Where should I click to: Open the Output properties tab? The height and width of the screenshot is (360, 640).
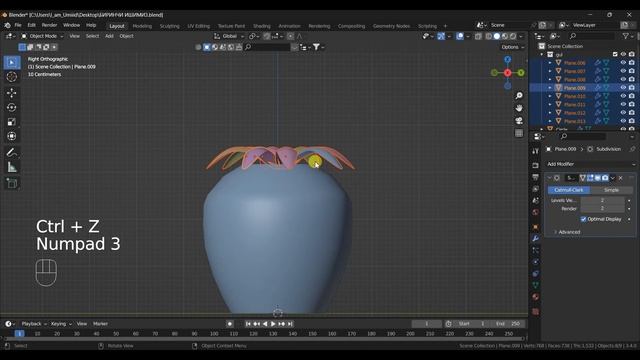tap(536, 177)
